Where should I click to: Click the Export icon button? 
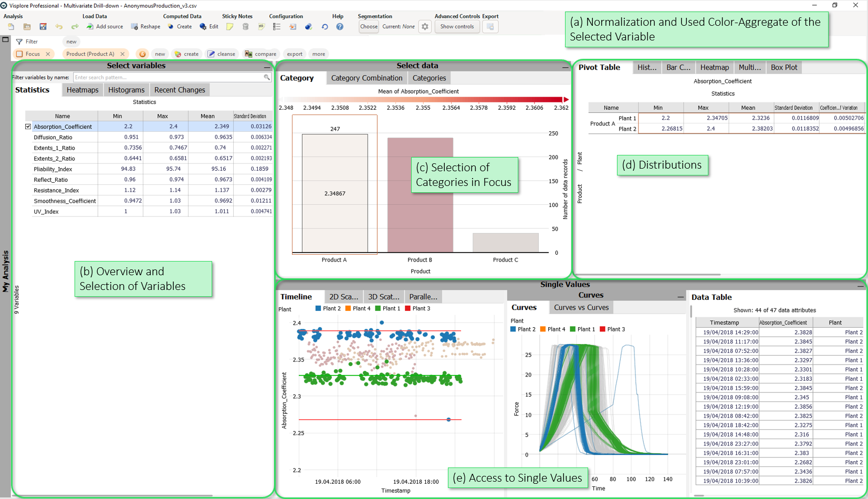(490, 27)
